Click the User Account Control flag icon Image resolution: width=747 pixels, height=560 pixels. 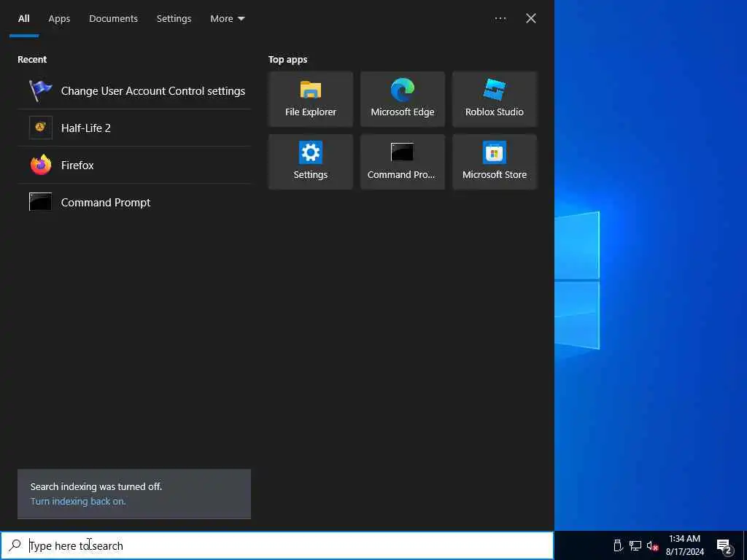[41, 90]
